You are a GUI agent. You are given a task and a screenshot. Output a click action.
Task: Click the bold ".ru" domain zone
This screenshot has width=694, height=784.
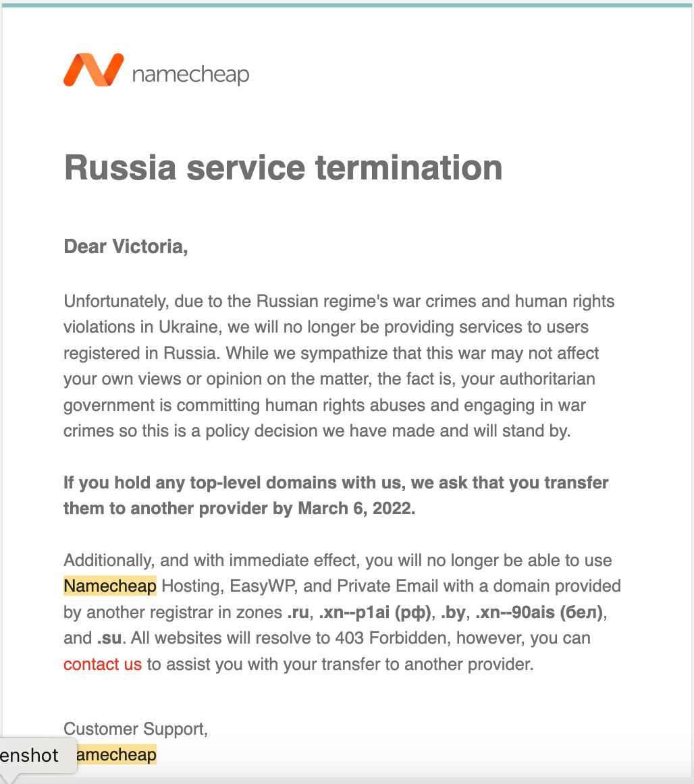tap(298, 612)
